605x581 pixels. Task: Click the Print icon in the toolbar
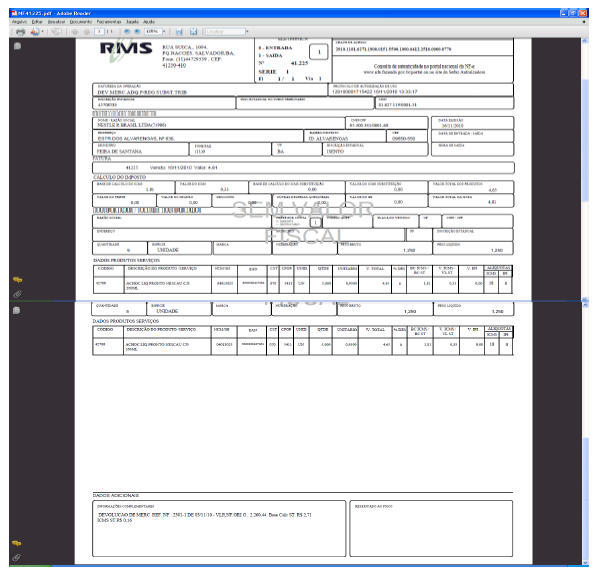tap(20, 32)
